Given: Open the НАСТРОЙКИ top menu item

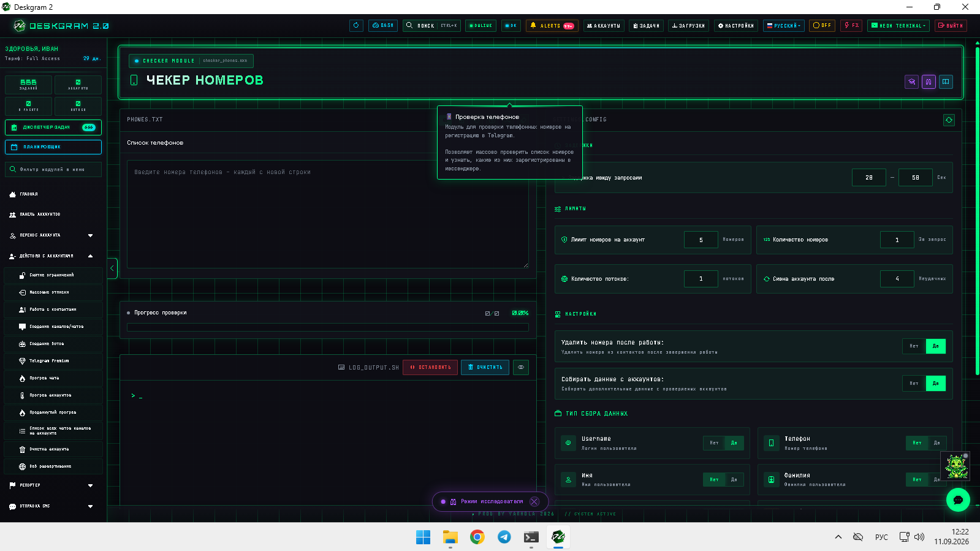Looking at the screenshot, I should point(736,26).
